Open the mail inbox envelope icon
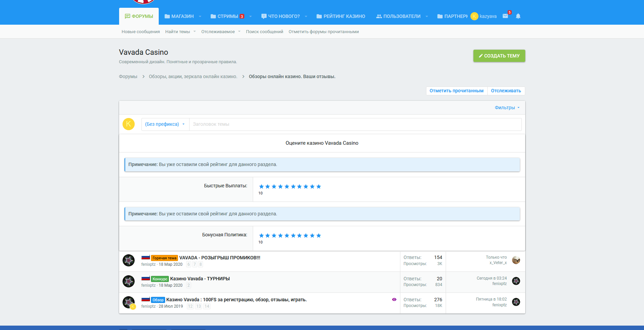Viewport: 644px width, 330px height. tap(505, 16)
